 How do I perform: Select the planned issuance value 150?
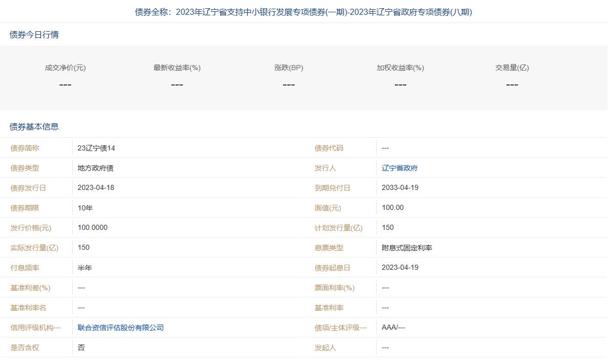(388, 227)
